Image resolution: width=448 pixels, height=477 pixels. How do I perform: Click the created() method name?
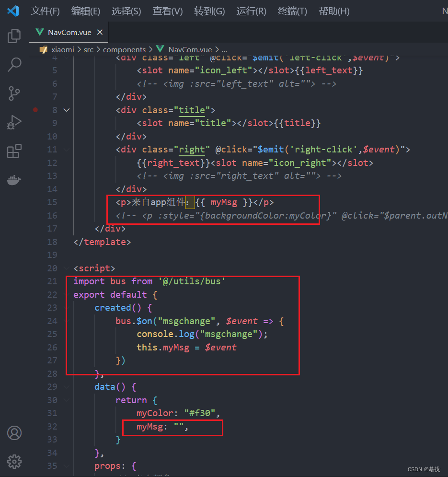tap(113, 308)
